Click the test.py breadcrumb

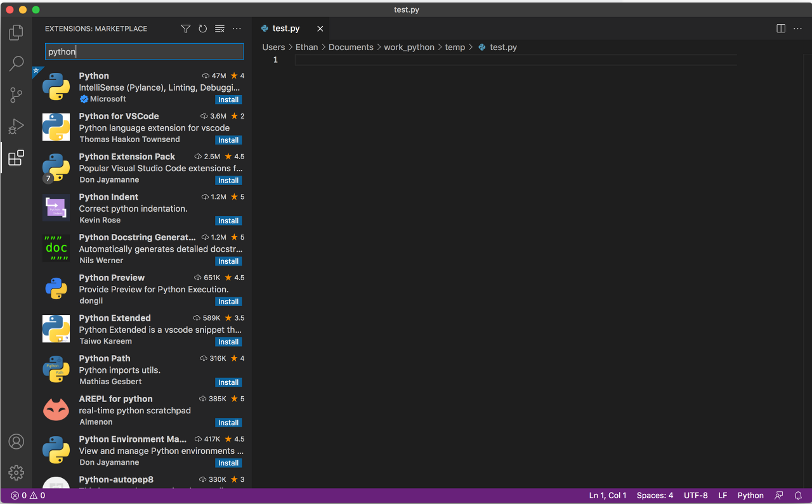pos(503,48)
